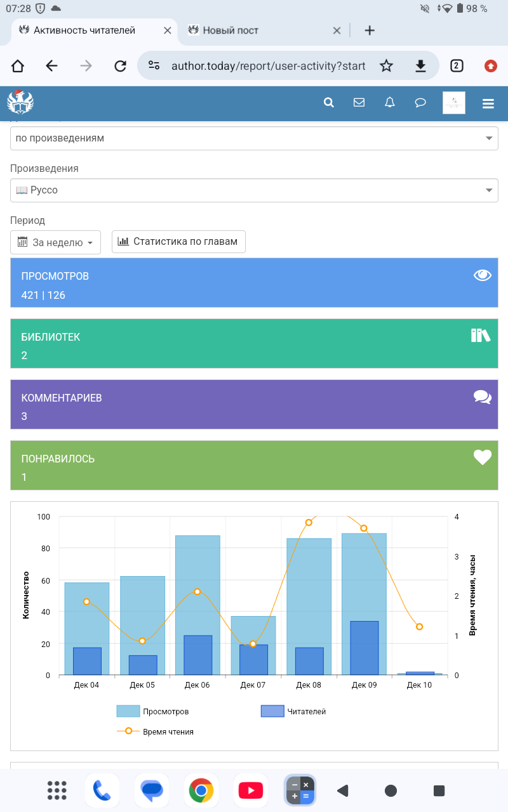Open the comments speech bubble icon
The height and width of the screenshot is (812, 508).
click(420, 103)
